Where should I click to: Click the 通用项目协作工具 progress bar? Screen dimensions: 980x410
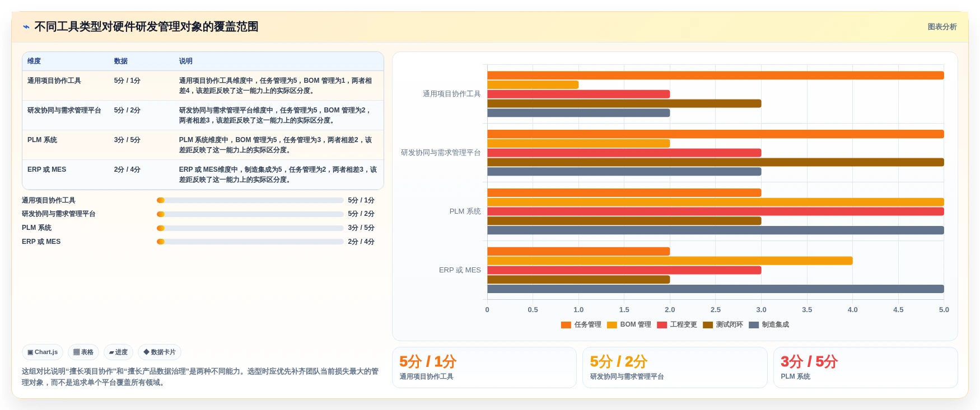pyautogui.click(x=250, y=200)
